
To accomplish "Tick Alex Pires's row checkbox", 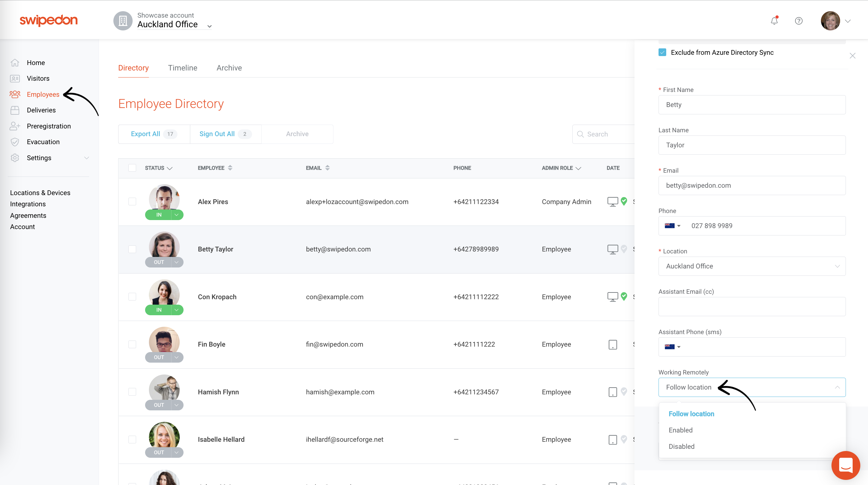I will (132, 201).
